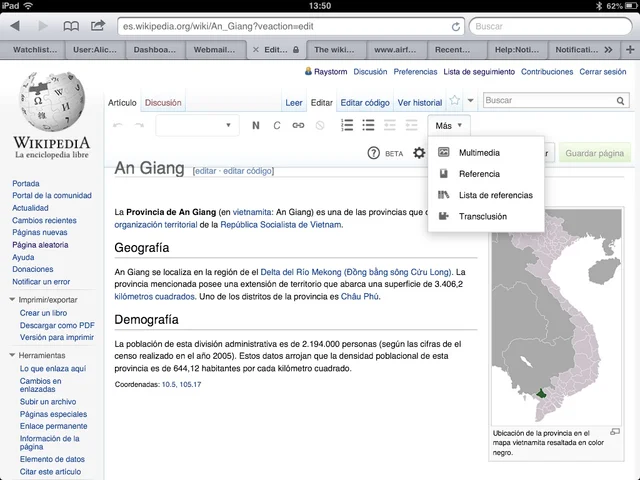Open the Editar código tab
The image size is (640, 480).
coord(365,103)
